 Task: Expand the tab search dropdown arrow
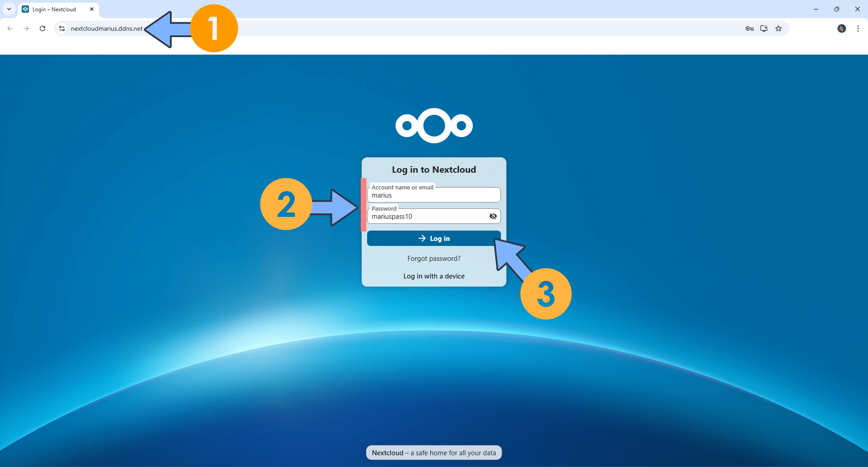tap(9, 9)
